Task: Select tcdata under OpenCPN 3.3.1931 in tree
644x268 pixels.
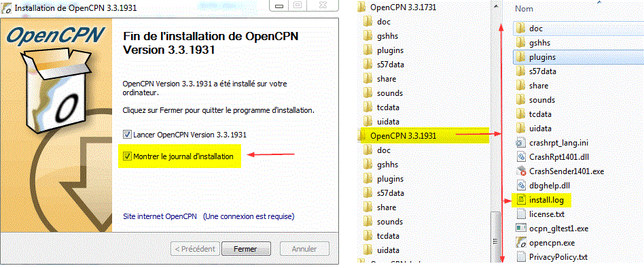Action: [x=388, y=236]
